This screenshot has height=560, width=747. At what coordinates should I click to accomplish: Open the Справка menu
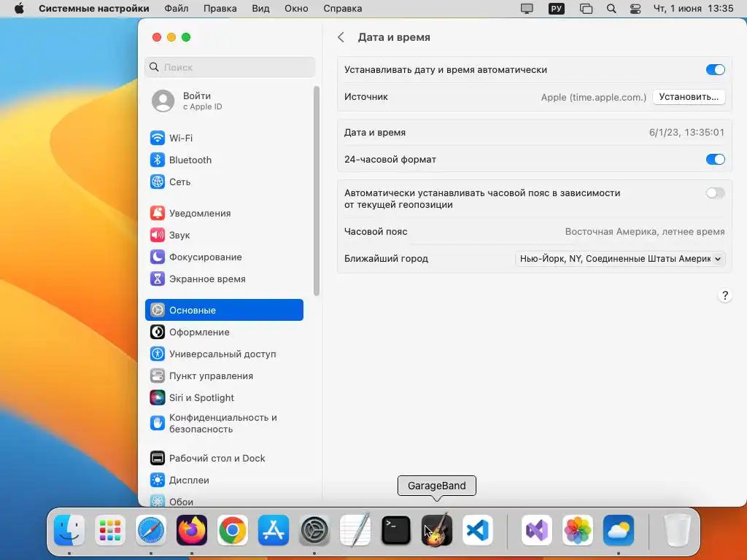[343, 9]
